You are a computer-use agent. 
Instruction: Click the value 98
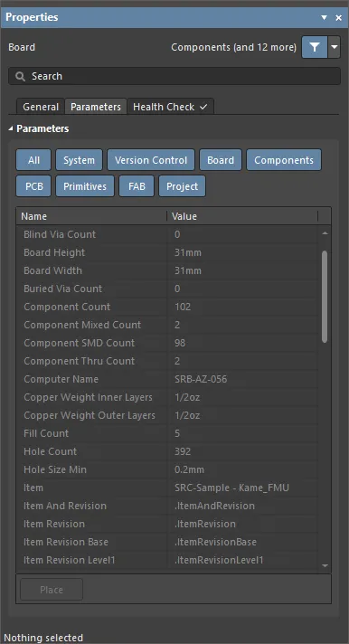coord(180,343)
